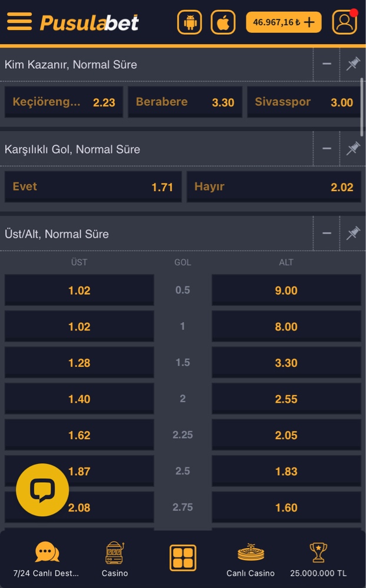This screenshot has width=366, height=588.
Task: Pin the Kim Kazanır market
Action: coord(352,64)
